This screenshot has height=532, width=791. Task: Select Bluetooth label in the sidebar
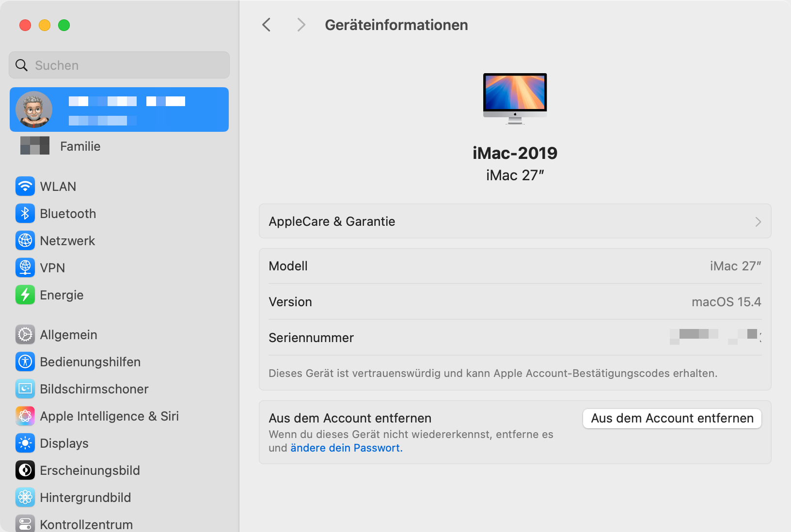(x=68, y=214)
